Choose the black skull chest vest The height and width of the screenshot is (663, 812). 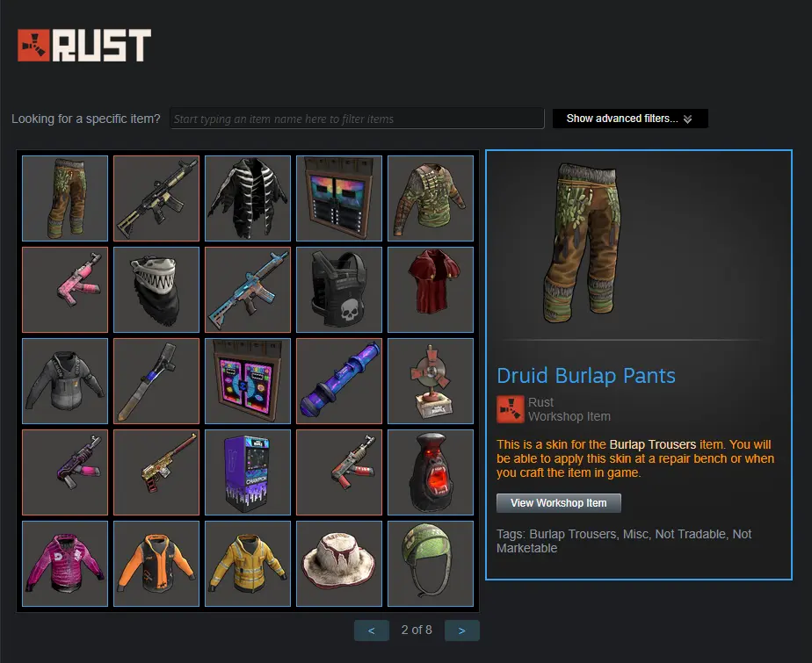click(339, 290)
